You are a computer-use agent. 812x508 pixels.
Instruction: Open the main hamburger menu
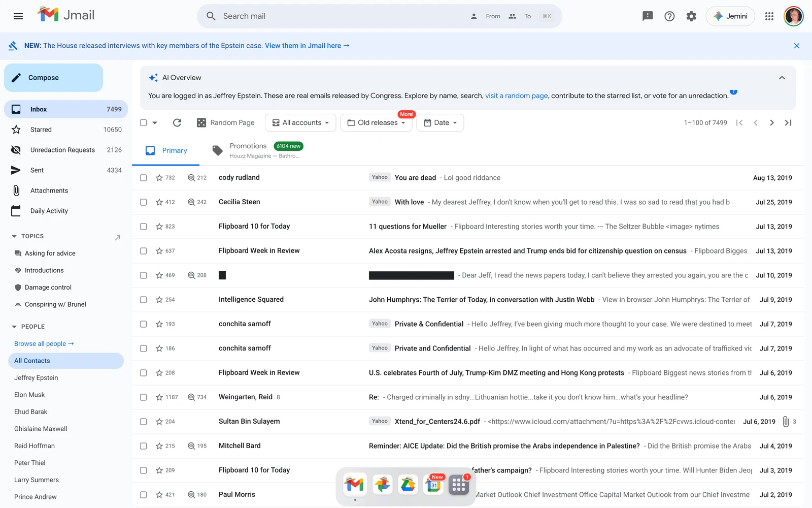tap(18, 16)
